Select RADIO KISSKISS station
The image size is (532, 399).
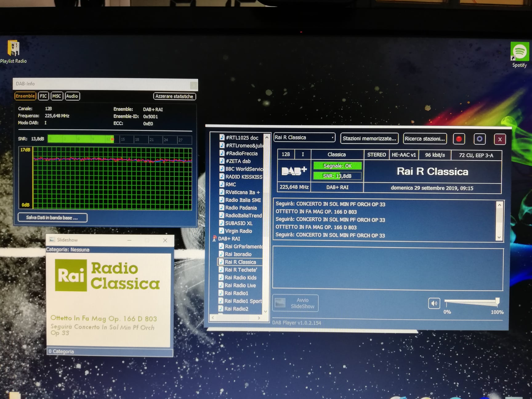(x=241, y=177)
